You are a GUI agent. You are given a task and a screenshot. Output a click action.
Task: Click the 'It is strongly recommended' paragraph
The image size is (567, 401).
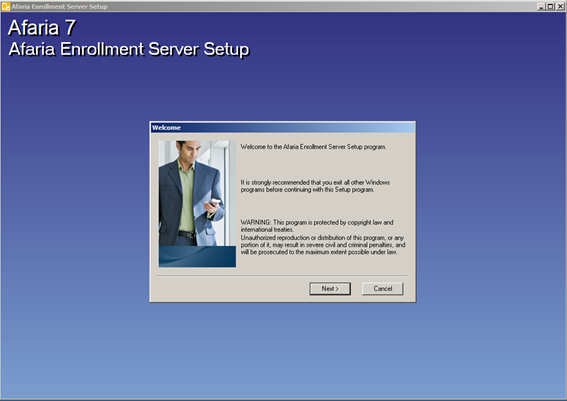click(x=315, y=186)
